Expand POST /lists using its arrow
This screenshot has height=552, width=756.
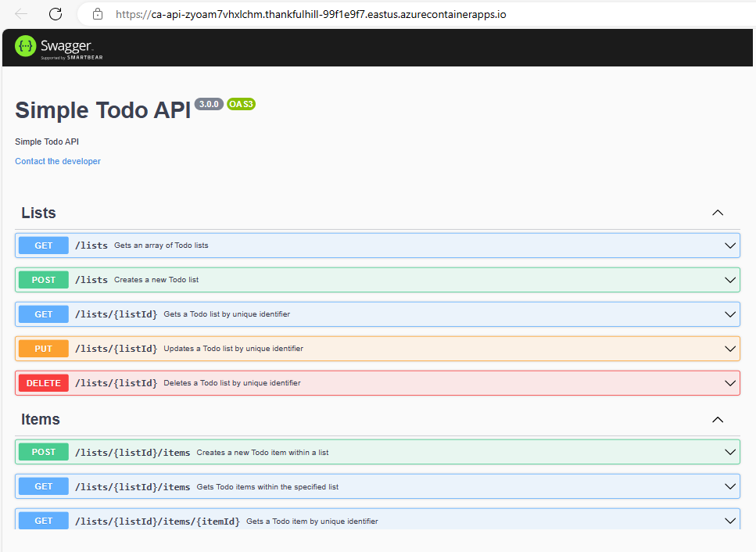point(730,280)
